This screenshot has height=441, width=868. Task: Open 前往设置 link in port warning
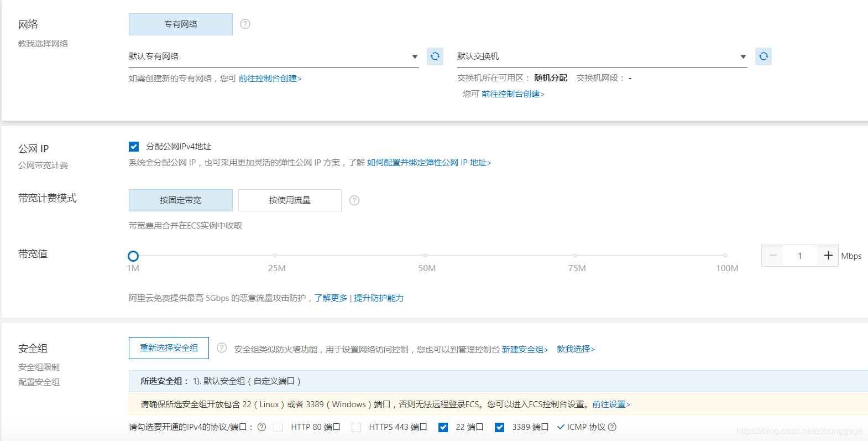point(611,404)
